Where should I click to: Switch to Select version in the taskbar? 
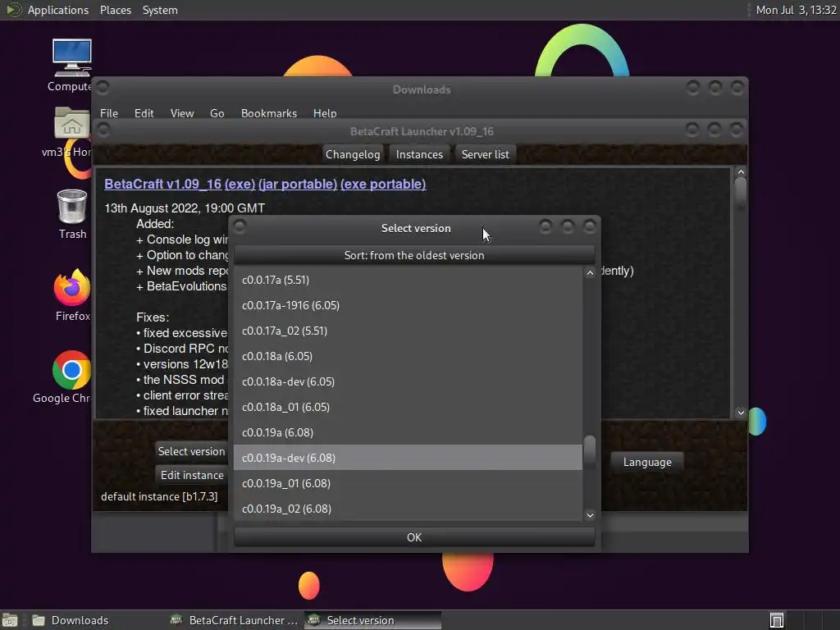(373, 620)
